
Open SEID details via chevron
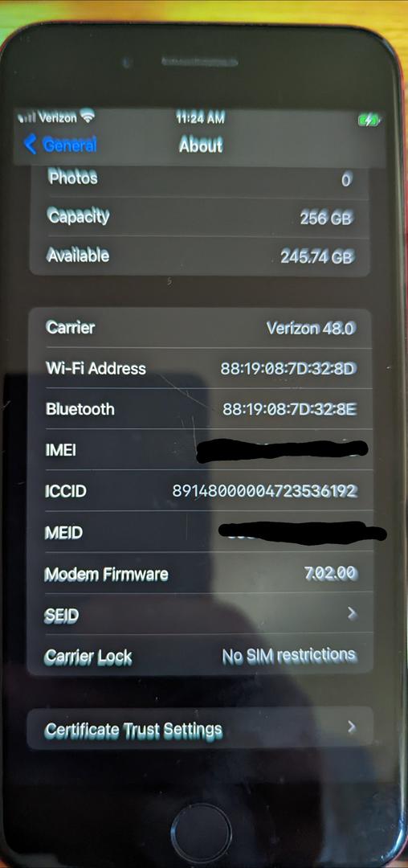click(352, 613)
